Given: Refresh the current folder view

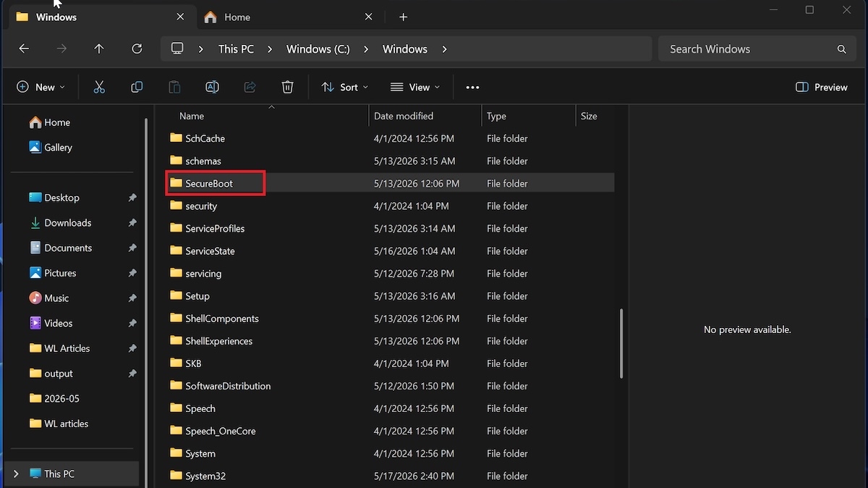Looking at the screenshot, I should coord(137,49).
